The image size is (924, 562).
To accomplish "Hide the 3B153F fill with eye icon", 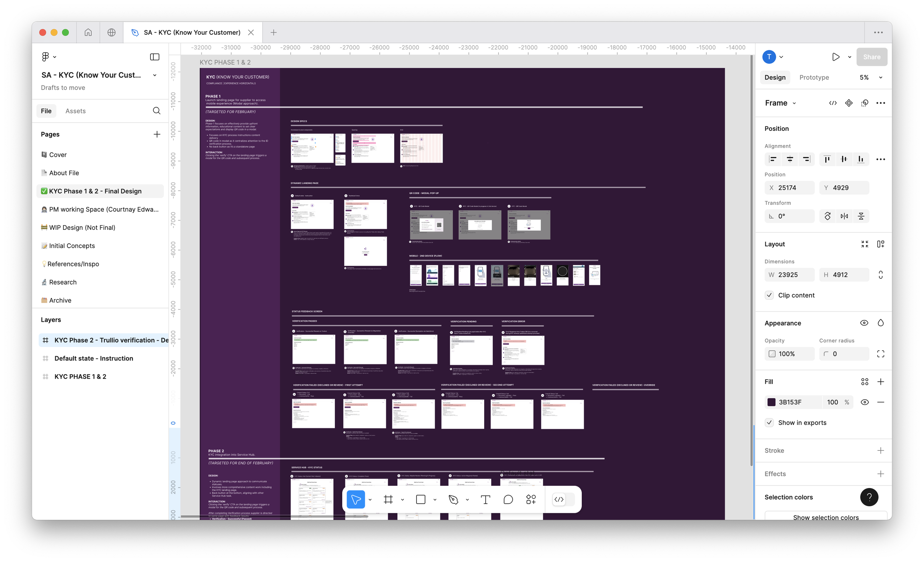I will (864, 402).
